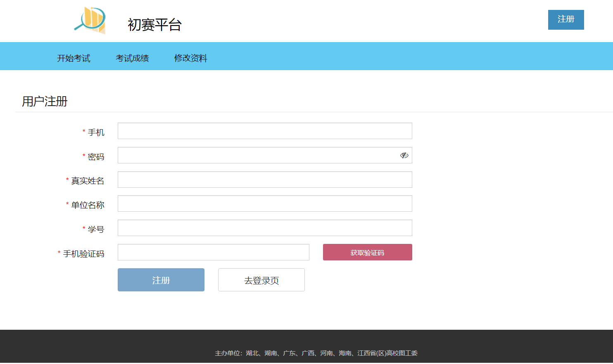The image size is (613, 364).
Task: Select the 真实姓名 text input box
Action: (x=264, y=180)
